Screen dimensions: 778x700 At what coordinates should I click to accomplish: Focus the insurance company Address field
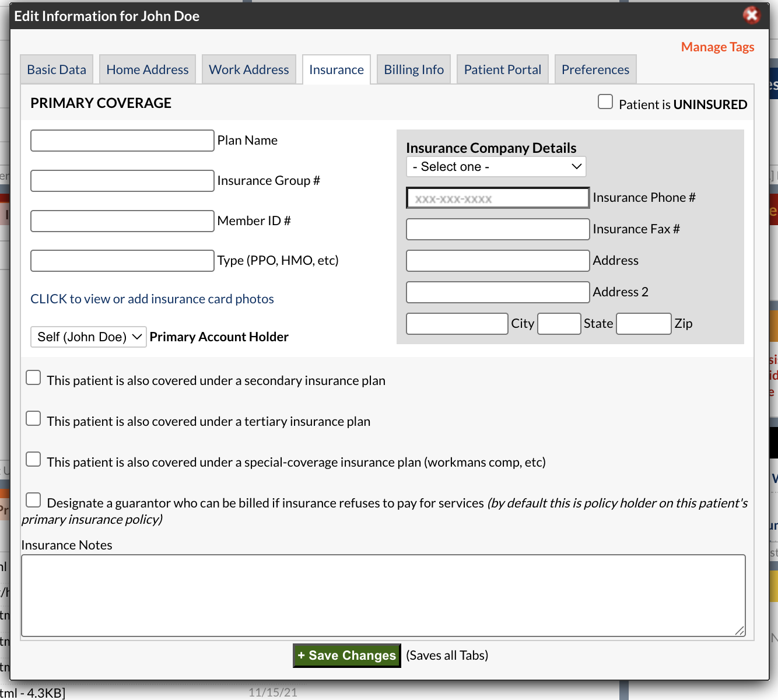click(x=498, y=261)
